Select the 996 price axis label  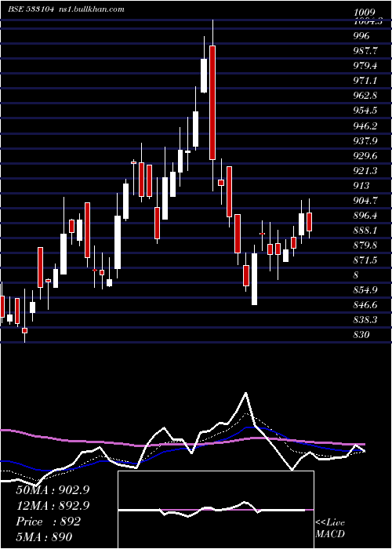pos(361,36)
